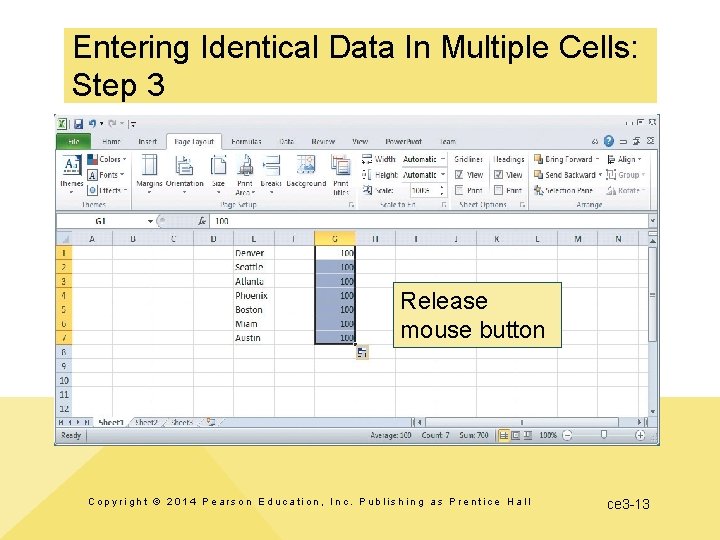The width and height of the screenshot is (720, 540).
Task: Click the Undo icon in quick access toolbar
Action: point(92,124)
